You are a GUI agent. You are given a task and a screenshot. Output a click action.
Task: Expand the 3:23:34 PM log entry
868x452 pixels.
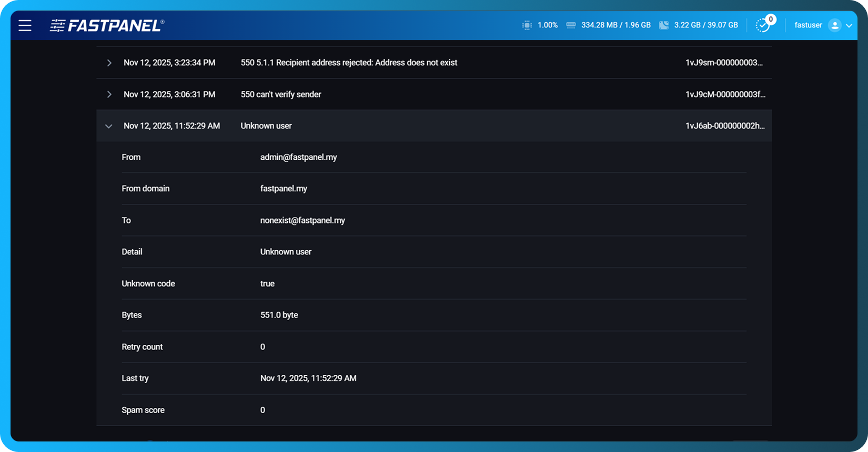click(109, 63)
